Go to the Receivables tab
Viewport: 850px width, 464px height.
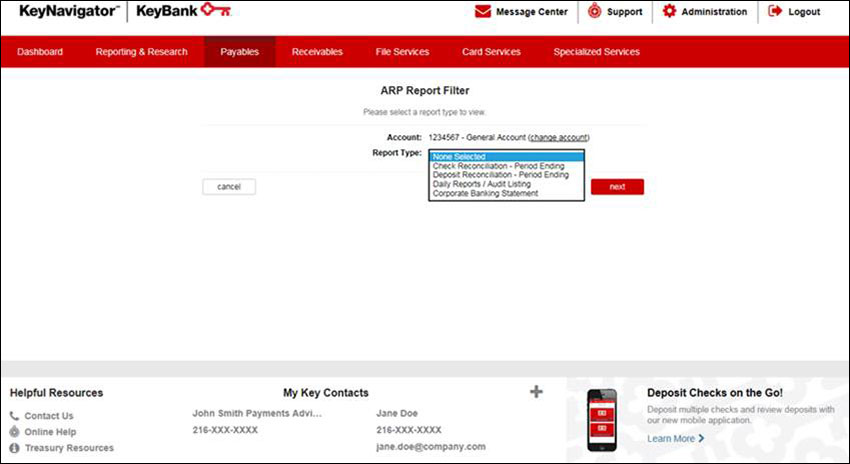tap(317, 52)
